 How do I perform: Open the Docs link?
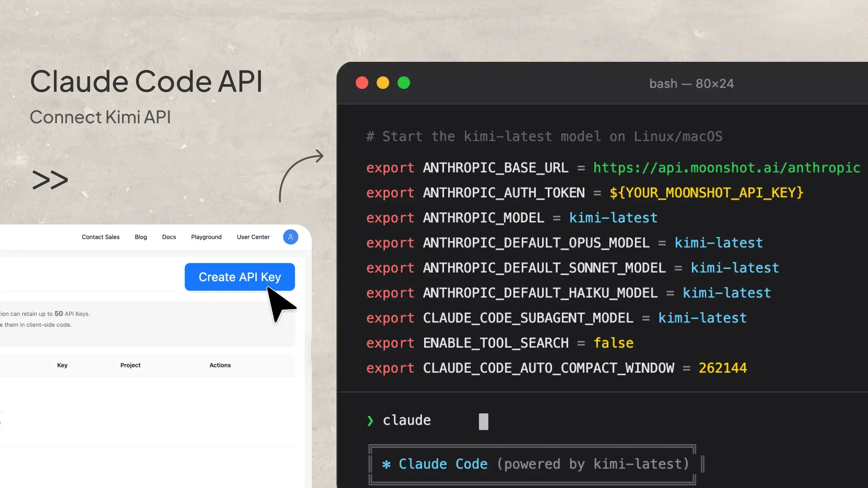coord(169,237)
